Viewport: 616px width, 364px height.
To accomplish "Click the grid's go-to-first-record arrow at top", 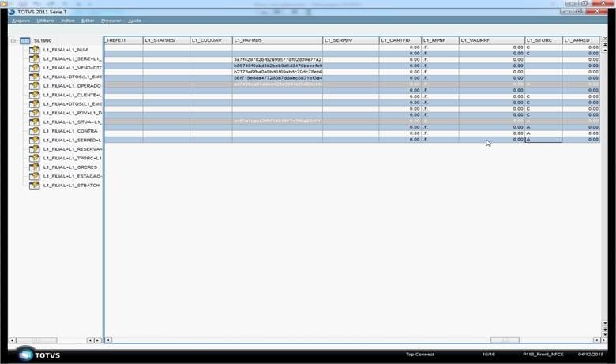I will (604, 39).
